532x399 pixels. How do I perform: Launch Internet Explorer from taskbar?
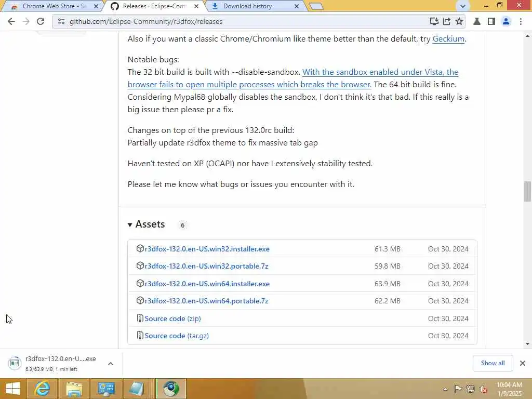[43, 389]
